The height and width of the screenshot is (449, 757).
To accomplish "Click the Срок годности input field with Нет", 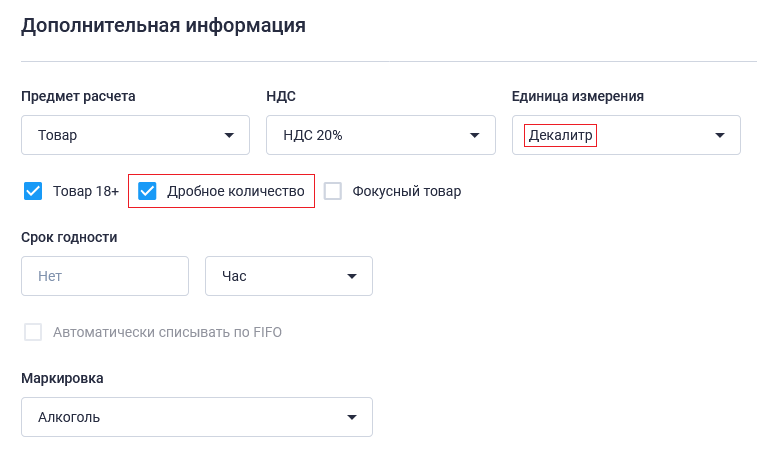I will tap(105, 276).
